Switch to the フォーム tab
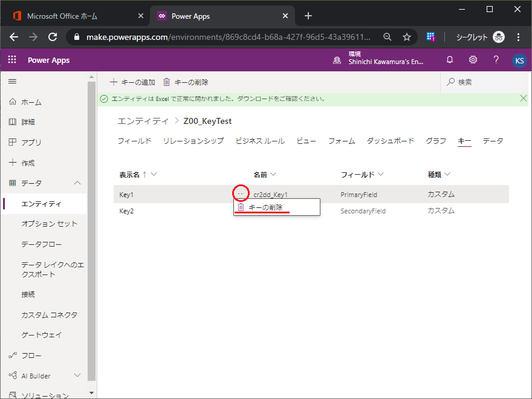The width and height of the screenshot is (532, 399). (x=342, y=141)
